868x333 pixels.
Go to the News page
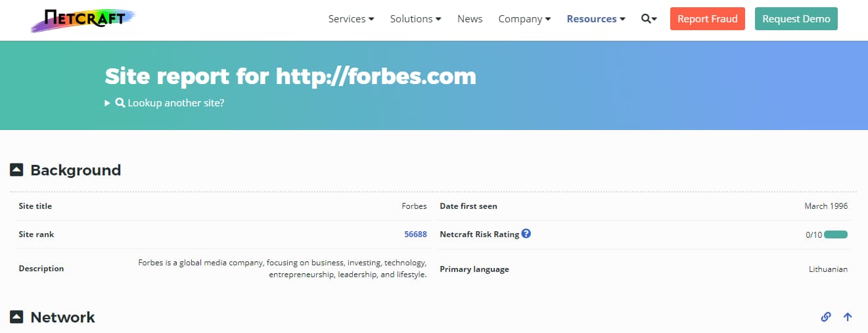pos(470,19)
